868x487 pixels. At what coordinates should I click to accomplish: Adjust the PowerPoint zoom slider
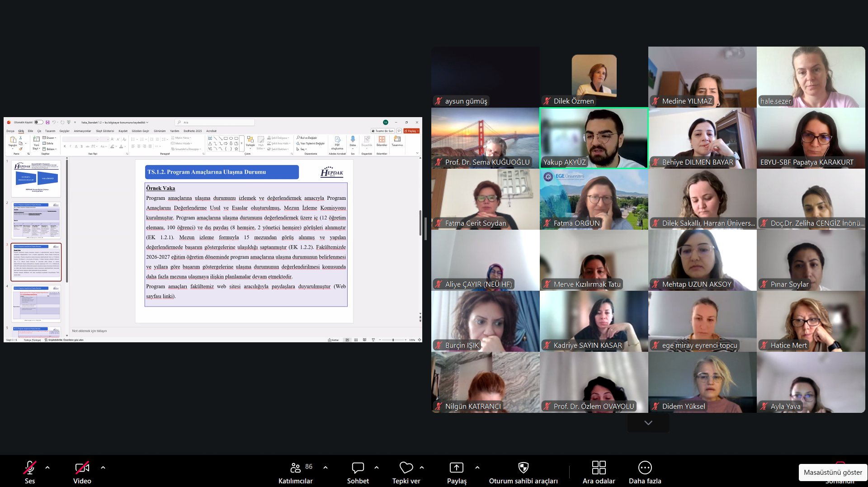coord(393,340)
